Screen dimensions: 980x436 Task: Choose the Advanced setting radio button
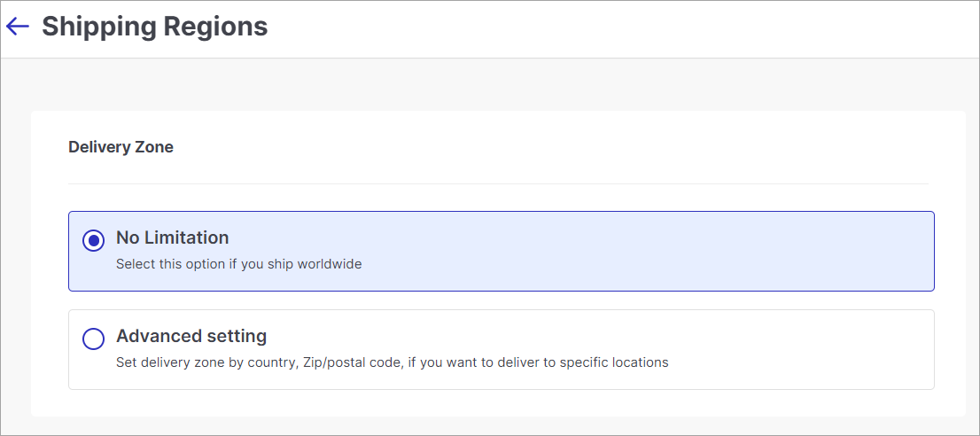click(94, 339)
